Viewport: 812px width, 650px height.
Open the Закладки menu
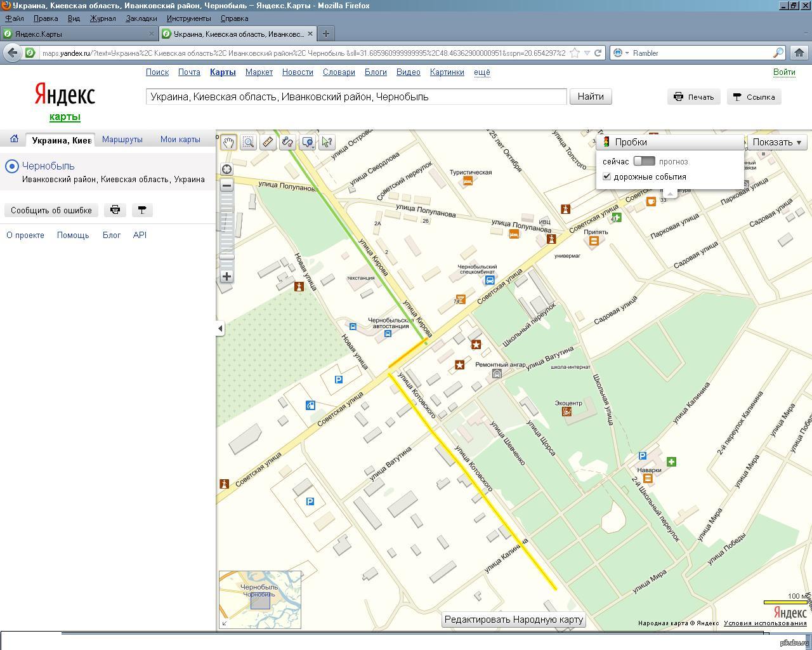(x=141, y=18)
